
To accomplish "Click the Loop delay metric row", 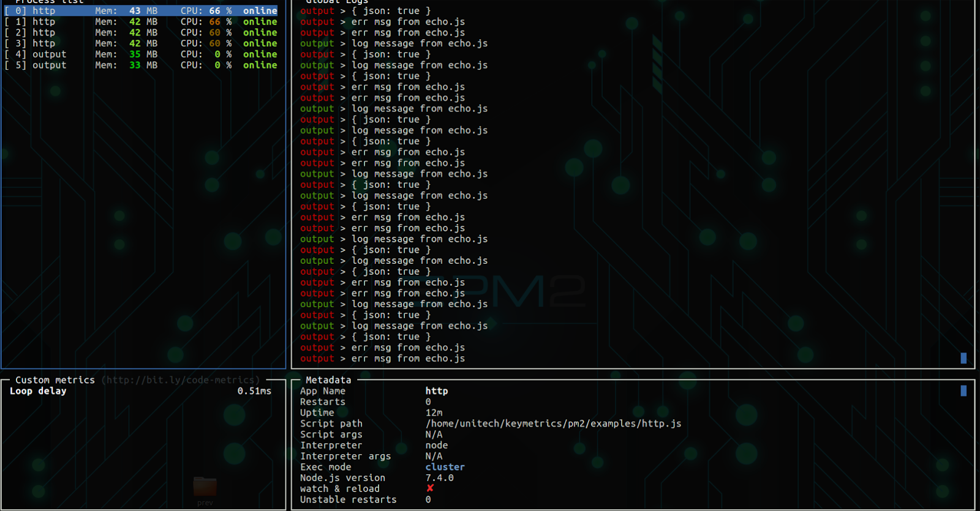I will pyautogui.click(x=140, y=391).
